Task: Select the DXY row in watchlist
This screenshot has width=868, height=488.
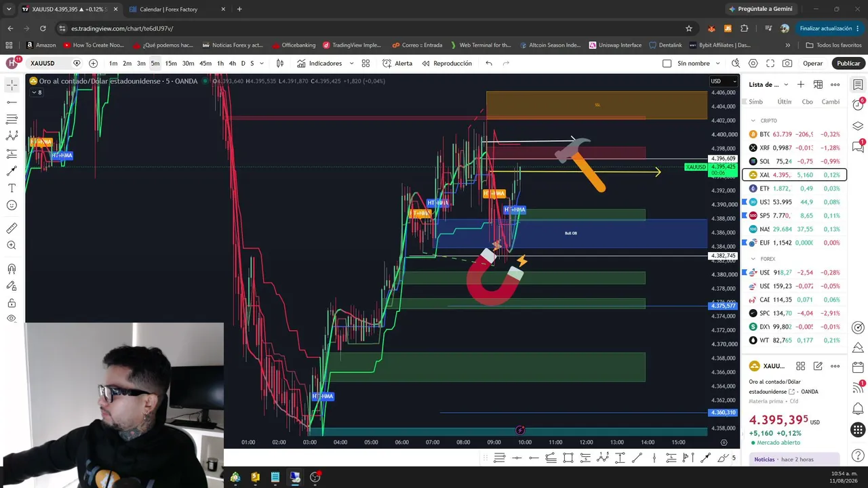Action: tap(793, 327)
